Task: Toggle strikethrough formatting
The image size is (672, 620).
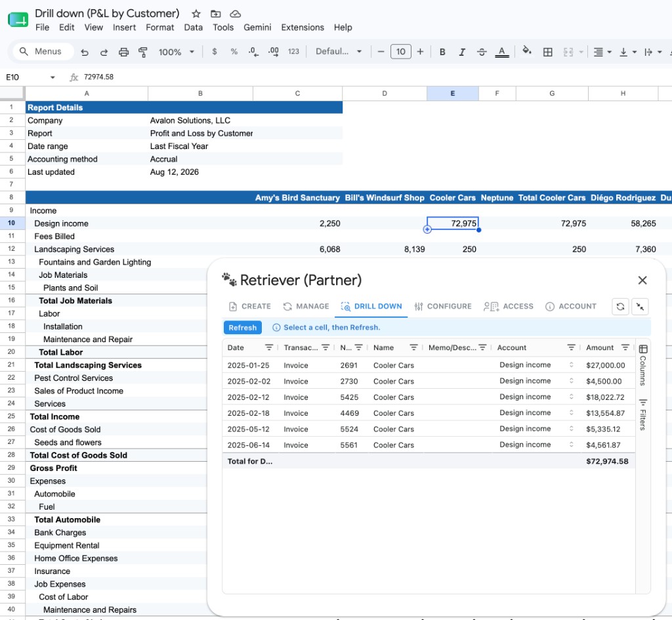Action: (481, 52)
